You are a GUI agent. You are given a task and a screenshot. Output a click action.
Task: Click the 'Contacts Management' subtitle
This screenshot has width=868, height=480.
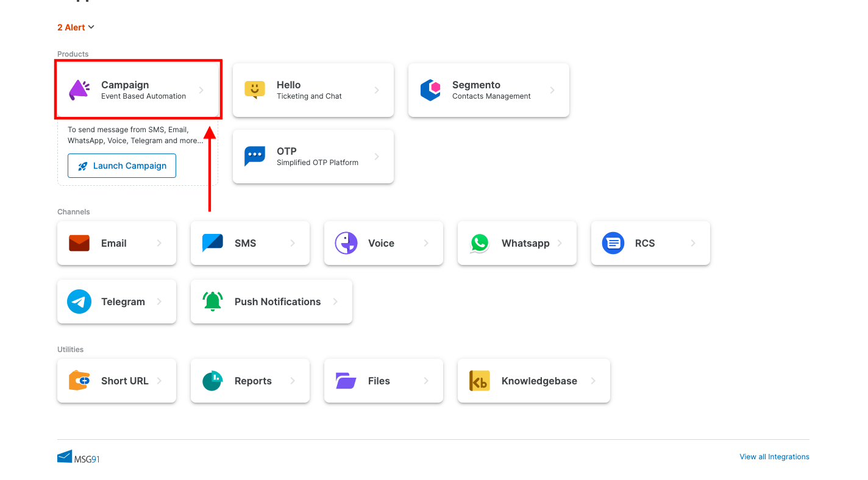point(491,96)
